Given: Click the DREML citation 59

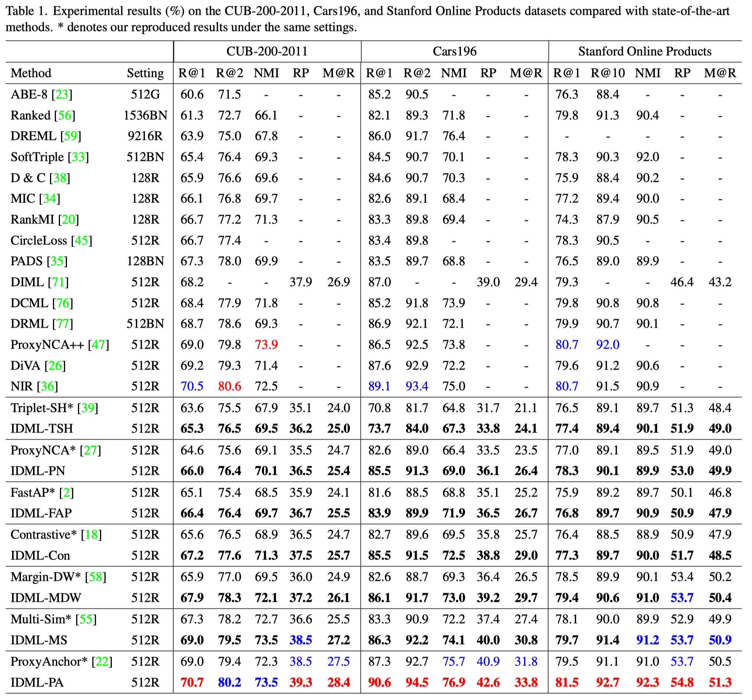Looking at the screenshot, I should pyautogui.click(x=70, y=136).
